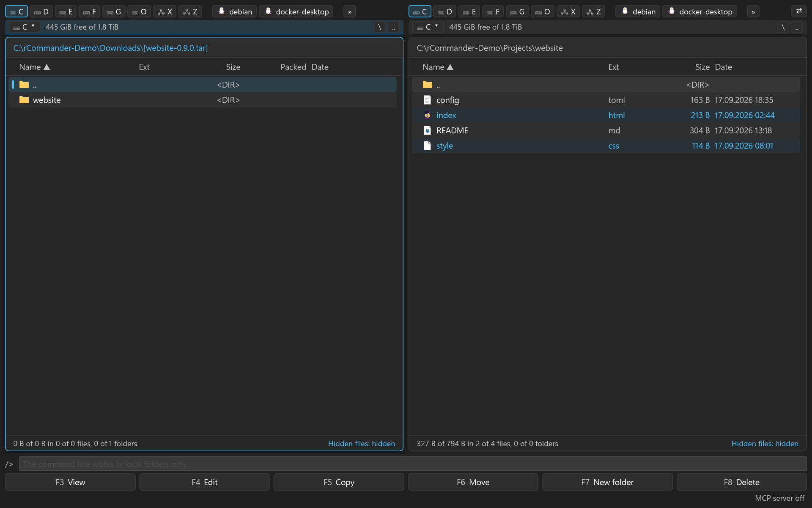Sort left panel by Packed column
The width and height of the screenshot is (812, 508).
[x=293, y=67]
